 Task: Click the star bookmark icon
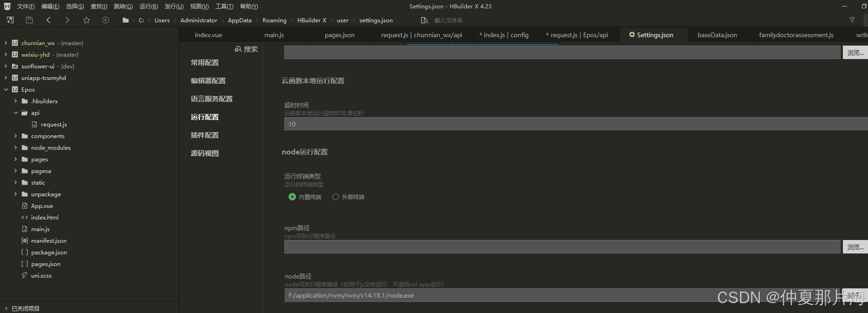87,20
